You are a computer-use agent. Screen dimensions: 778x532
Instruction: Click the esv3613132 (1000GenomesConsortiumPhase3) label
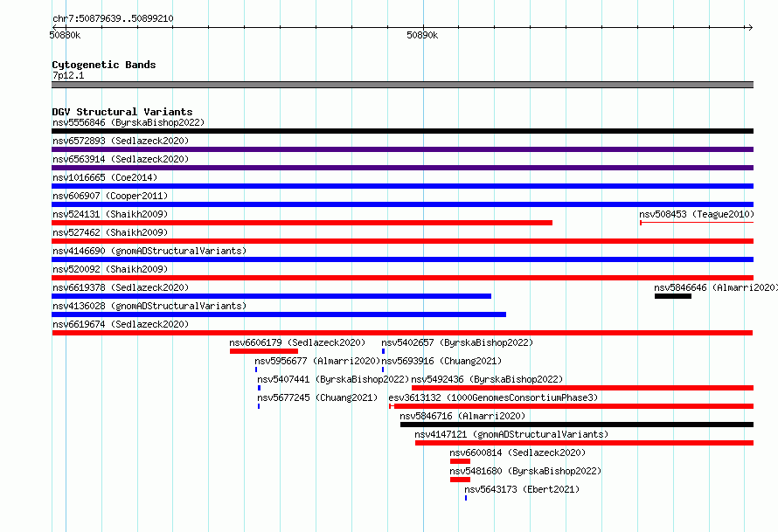(x=493, y=397)
